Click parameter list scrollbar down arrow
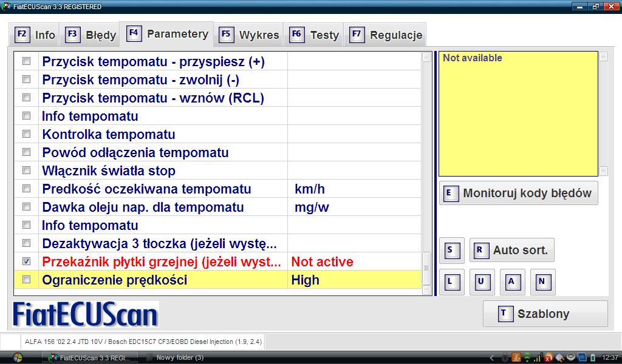Screen dimensions: 622x364 [426, 290]
